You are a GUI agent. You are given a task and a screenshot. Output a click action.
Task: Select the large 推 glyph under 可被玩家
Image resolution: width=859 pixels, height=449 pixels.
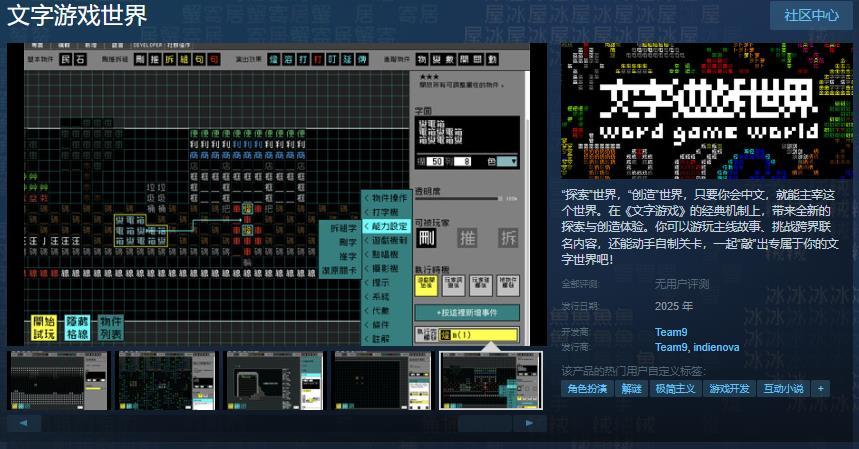pyautogui.click(x=467, y=237)
